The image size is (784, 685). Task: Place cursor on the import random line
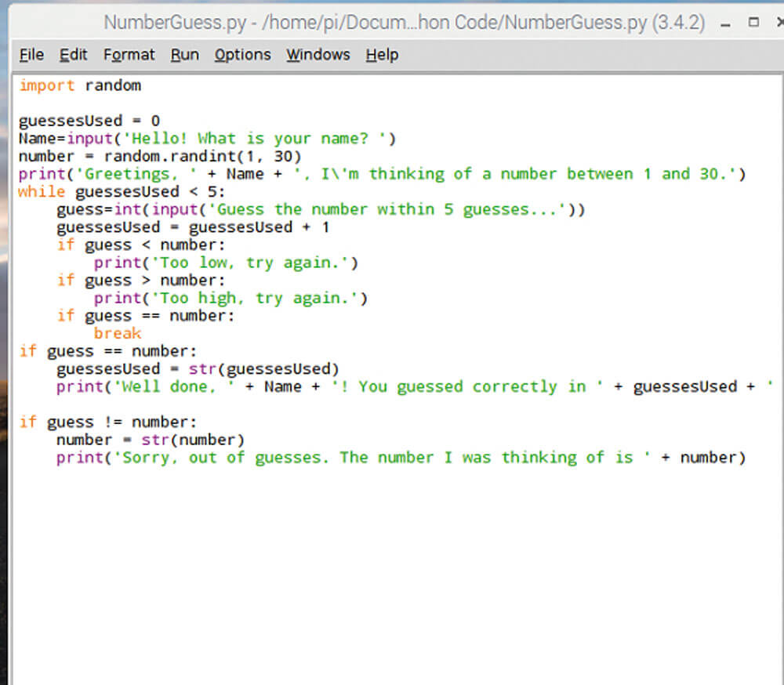[78, 85]
